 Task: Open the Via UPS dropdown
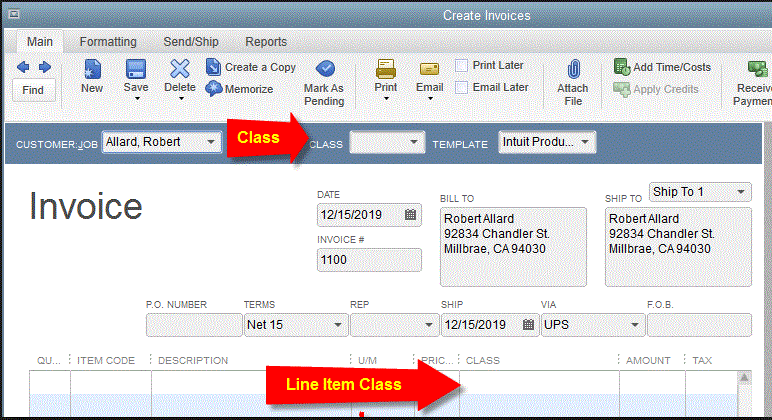pyautogui.click(x=635, y=325)
